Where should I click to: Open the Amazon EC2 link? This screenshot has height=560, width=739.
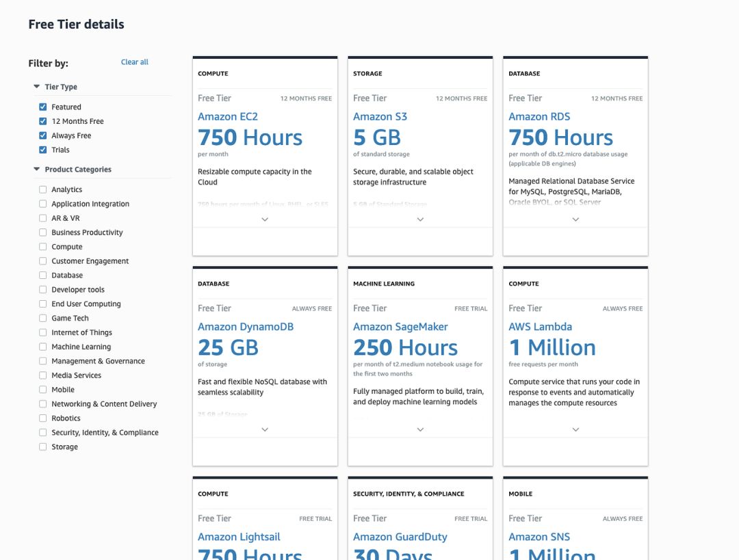(x=228, y=116)
